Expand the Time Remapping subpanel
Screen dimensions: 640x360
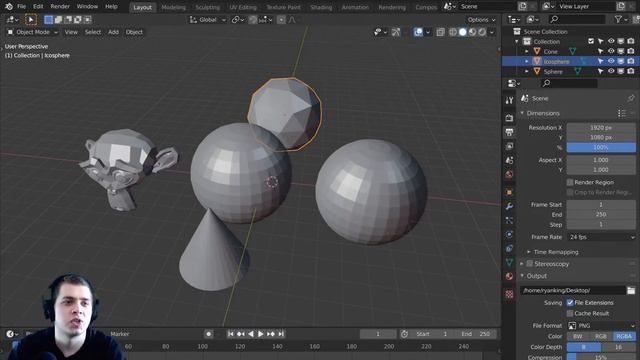[x=529, y=252]
